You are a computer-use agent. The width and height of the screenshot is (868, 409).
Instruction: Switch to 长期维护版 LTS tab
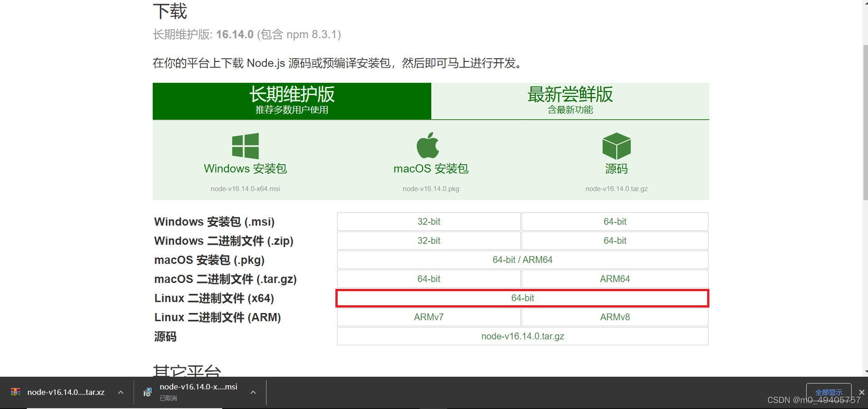(x=292, y=101)
